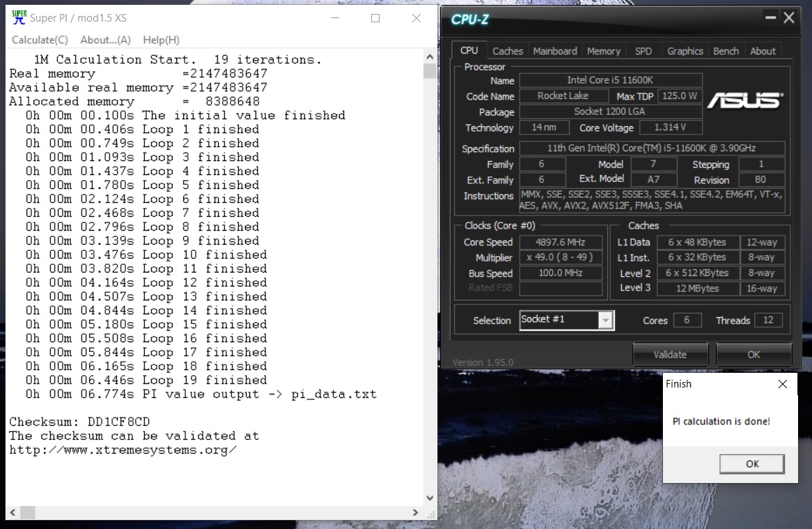This screenshot has width=812, height=529.
Task: Click the Multiplier value x 49.0 (8 - 49)
Action: coord(561,257)
